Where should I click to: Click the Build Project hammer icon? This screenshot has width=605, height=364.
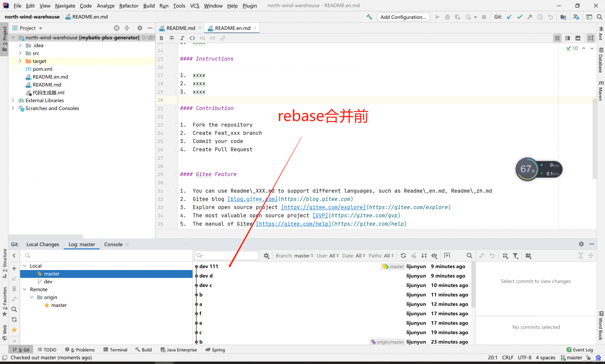(369, 17)
